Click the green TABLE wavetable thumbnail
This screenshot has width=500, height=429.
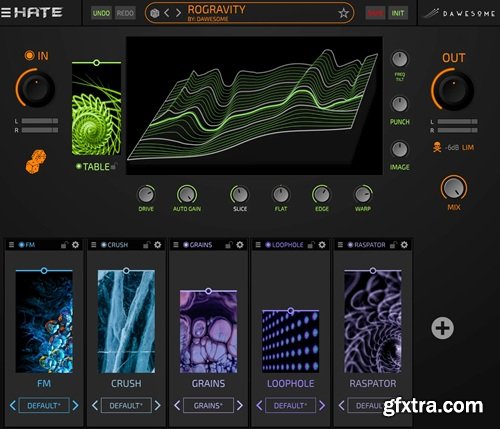coord(96,109)
